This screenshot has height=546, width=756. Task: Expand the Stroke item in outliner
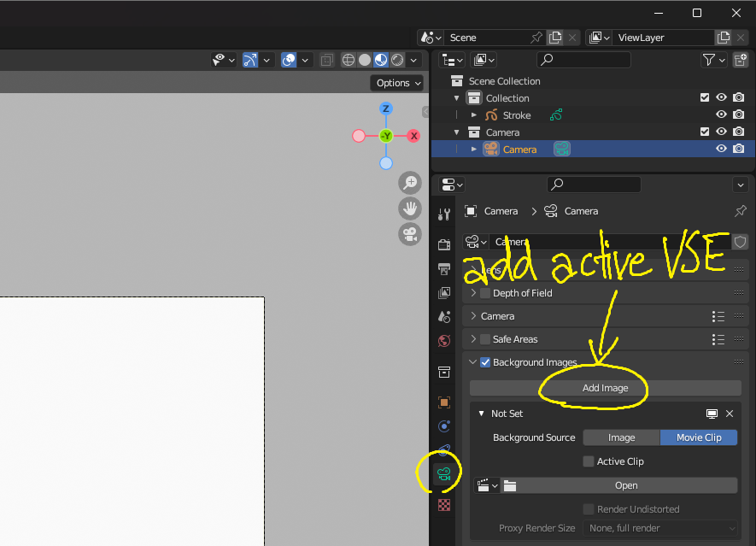click(x=474, y=114)
